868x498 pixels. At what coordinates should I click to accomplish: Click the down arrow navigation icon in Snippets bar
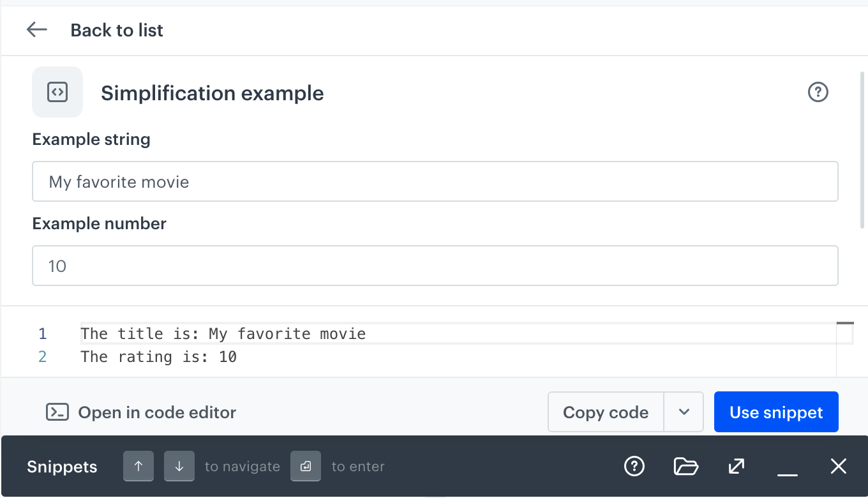pyautogui.click(x=179, y=466)
